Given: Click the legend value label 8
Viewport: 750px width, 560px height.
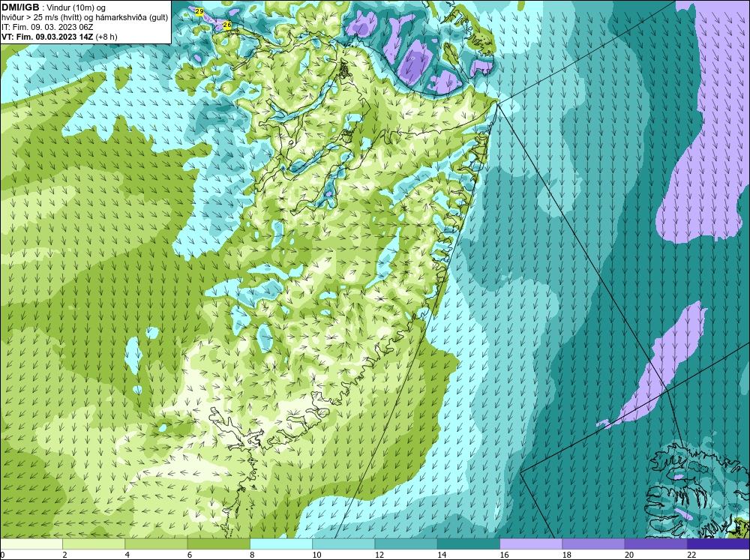Looking at the screenshot, I should click(x=252, y=555).
